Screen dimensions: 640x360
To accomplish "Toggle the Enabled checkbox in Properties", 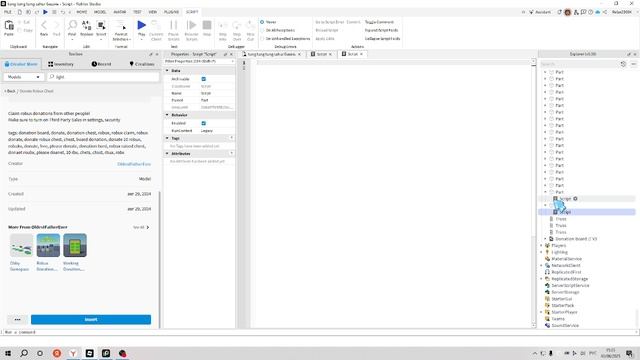I will click(204, 123).
